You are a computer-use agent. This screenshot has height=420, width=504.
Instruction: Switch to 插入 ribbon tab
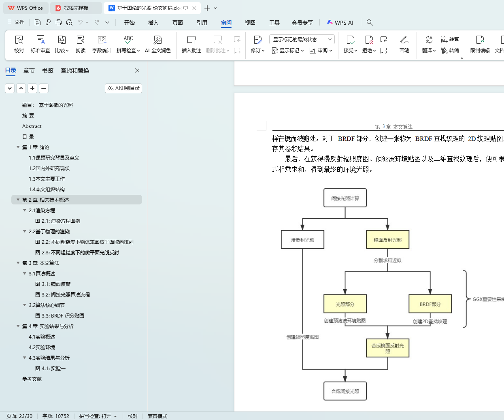point(153,23)
